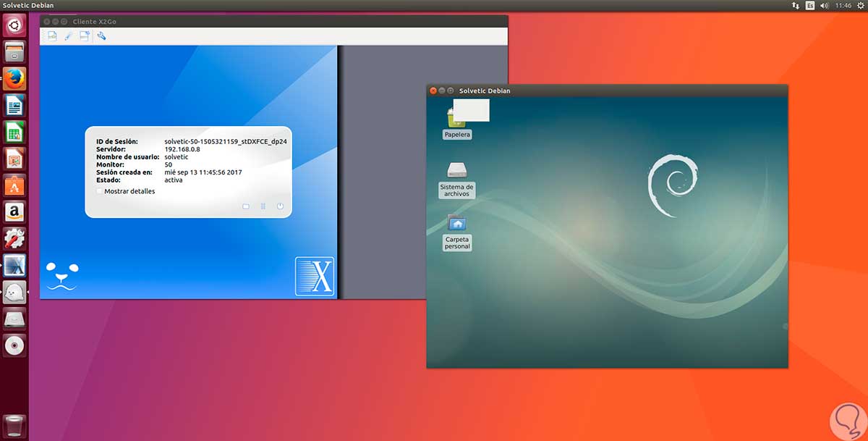This screenshot has width=868, height=441.
Task: Minimize the Cliente X2Go window
Action: click(55, 22)
